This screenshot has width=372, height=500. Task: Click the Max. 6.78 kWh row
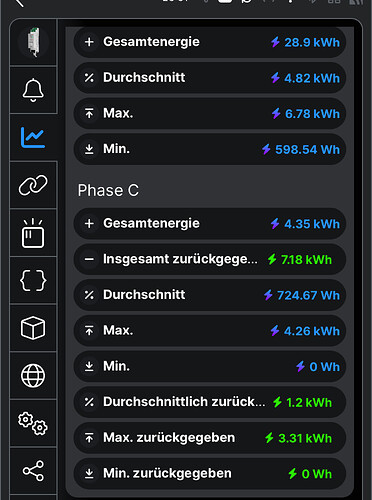tap(210, 113)
